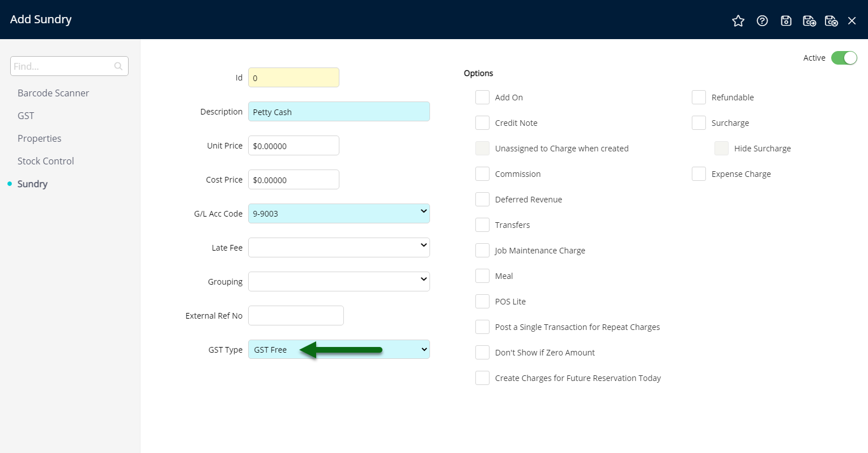The image size is (868, 453).
Task: Select the save-and-continue icon
Action: tap(809, 20)
